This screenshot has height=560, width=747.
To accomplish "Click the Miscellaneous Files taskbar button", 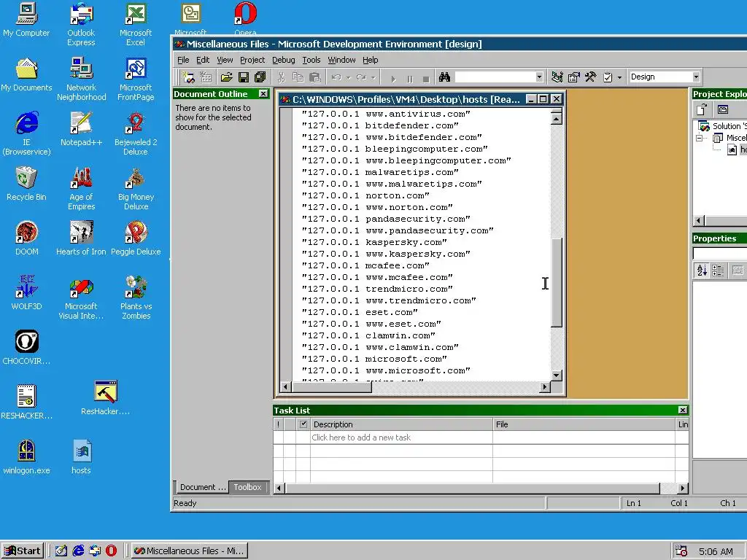I will point(189,551).
